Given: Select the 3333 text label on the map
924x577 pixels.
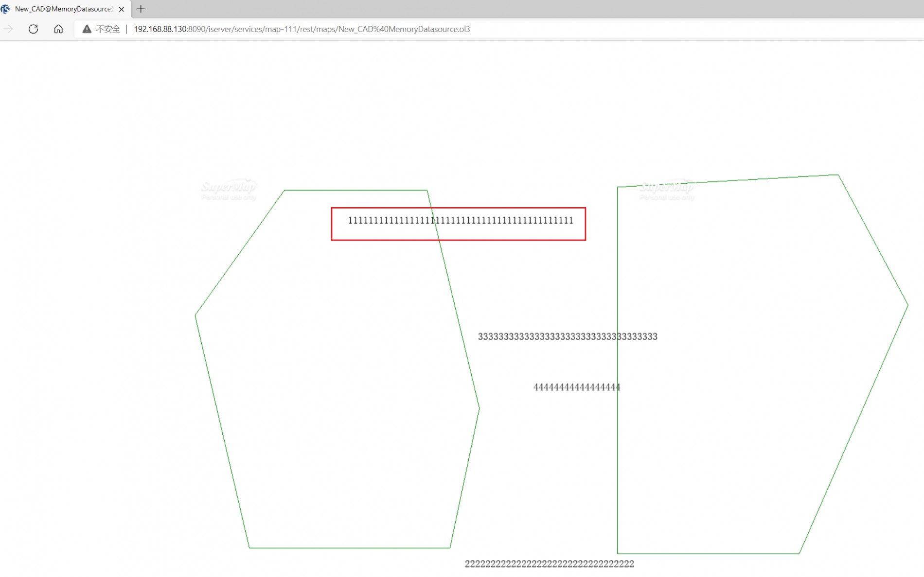Looking at the screenshot, I should tap(567, 337).
